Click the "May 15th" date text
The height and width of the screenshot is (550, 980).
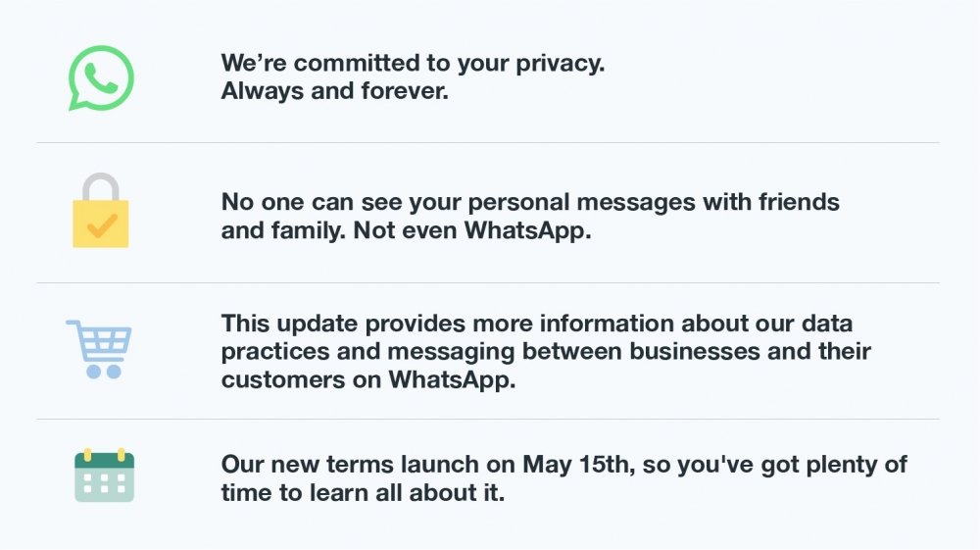coord(578,465)
